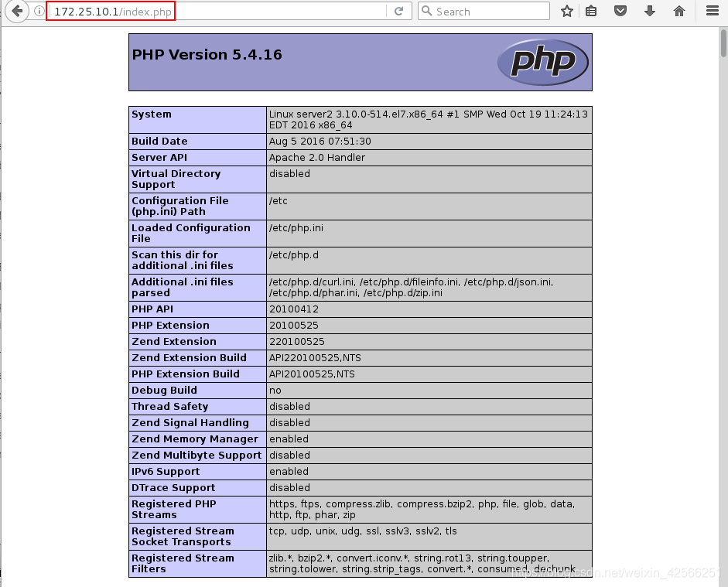Click 'Aug 5 2016 07:51:30' value
This screenshot has width=728, height=587.
pos(320,141)
